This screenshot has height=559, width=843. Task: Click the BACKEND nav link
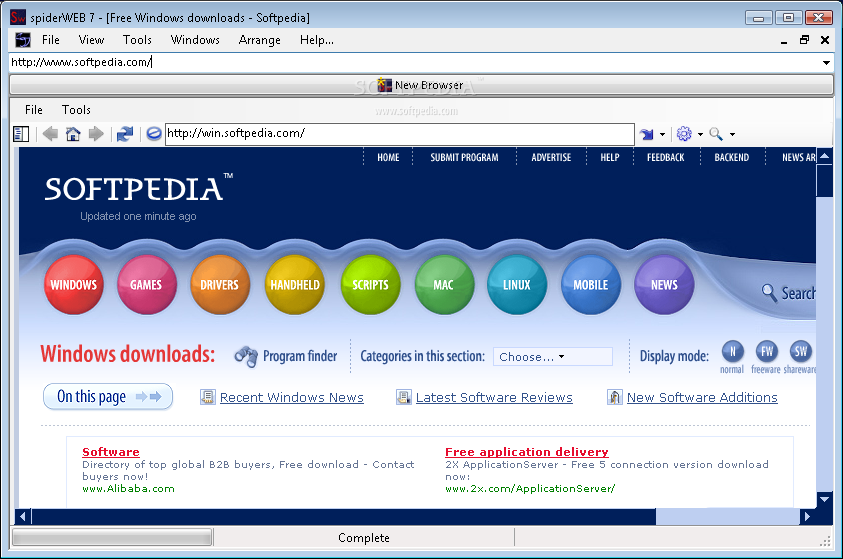click(x=732, y=157)
